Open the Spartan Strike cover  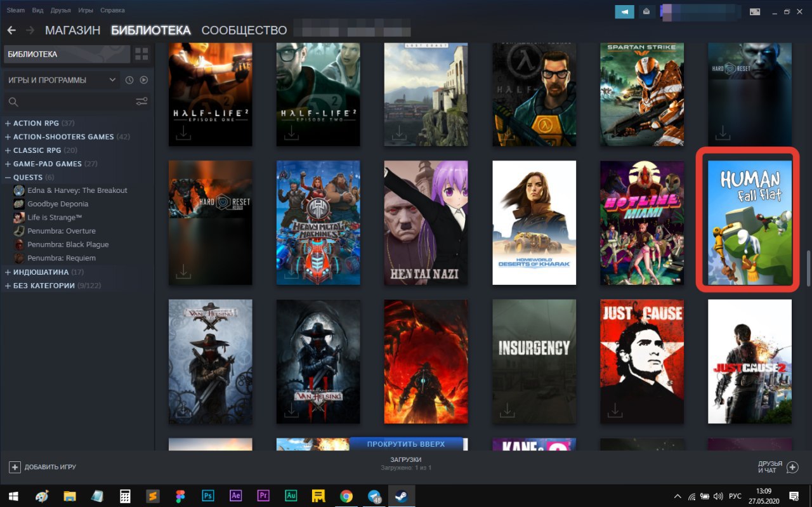tap(642, 95)
